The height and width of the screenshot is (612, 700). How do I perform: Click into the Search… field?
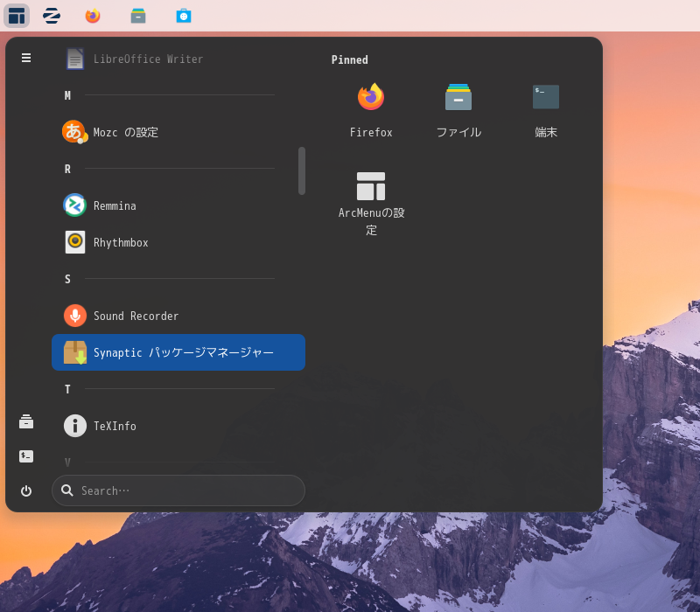pyautogui.click(x=178, y=490)
